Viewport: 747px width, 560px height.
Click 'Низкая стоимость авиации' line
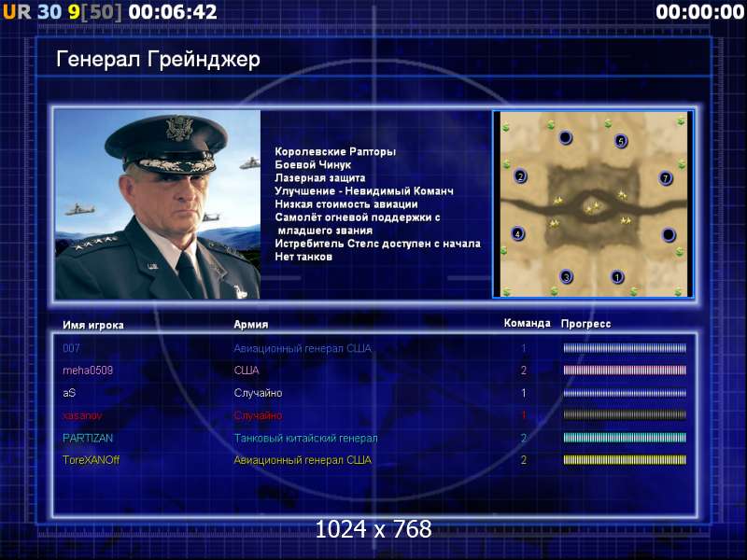[346, 204]
